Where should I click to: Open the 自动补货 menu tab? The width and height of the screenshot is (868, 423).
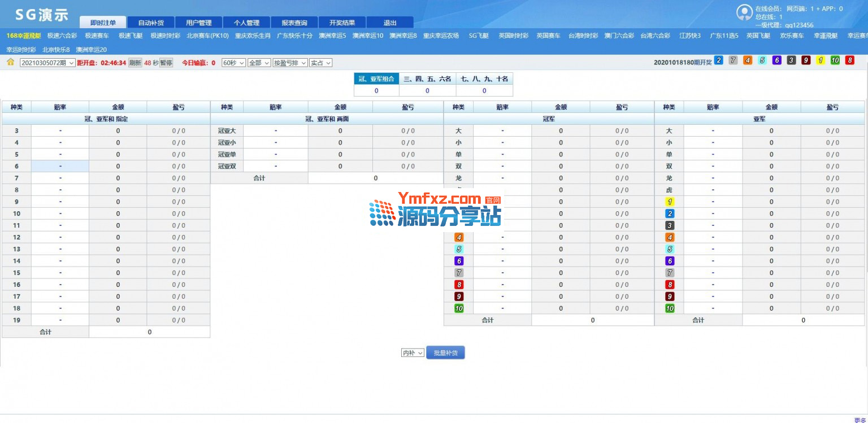pos(151,23)
